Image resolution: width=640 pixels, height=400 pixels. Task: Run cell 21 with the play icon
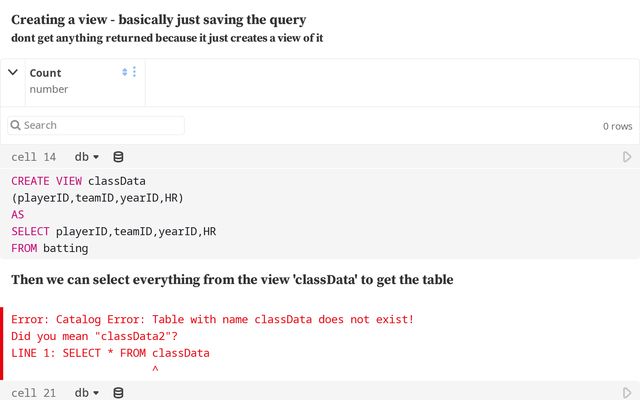[627, 393]
